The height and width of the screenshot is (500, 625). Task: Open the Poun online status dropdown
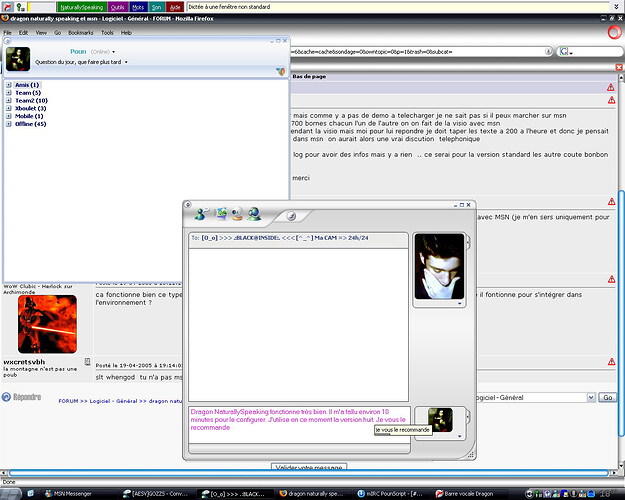(x=113, y=50)
